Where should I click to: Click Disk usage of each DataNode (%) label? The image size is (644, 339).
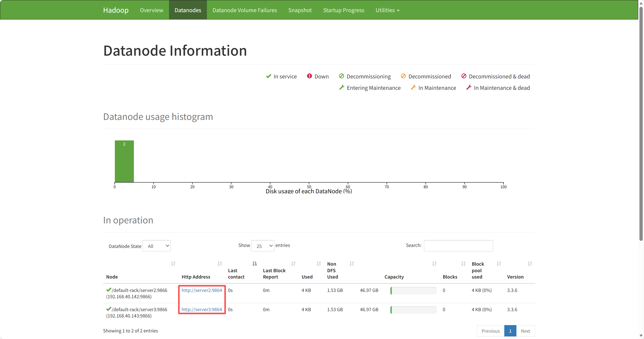309,191
